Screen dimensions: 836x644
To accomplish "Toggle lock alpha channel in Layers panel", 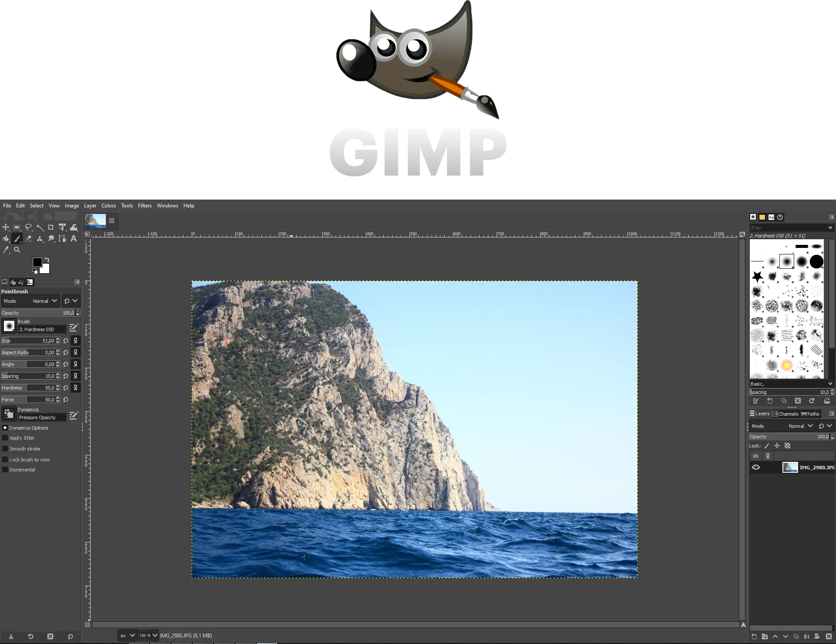I will click(x=787, y=446).
